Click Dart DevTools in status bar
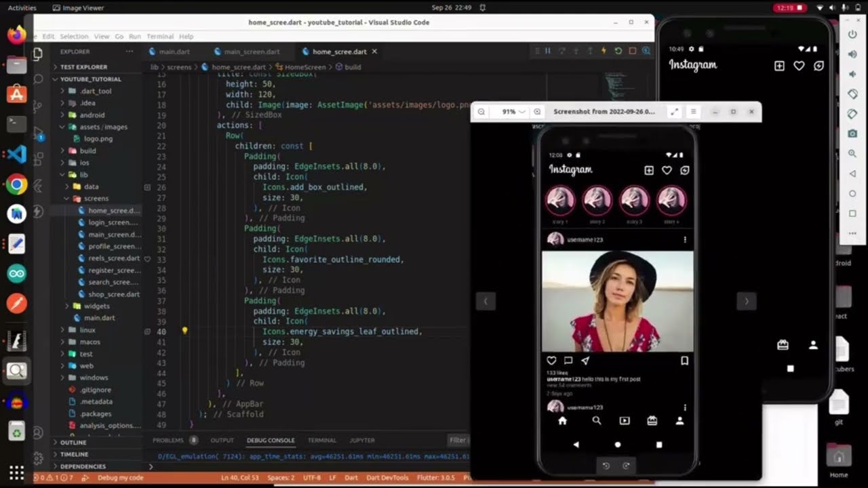 tap(387, 478)
